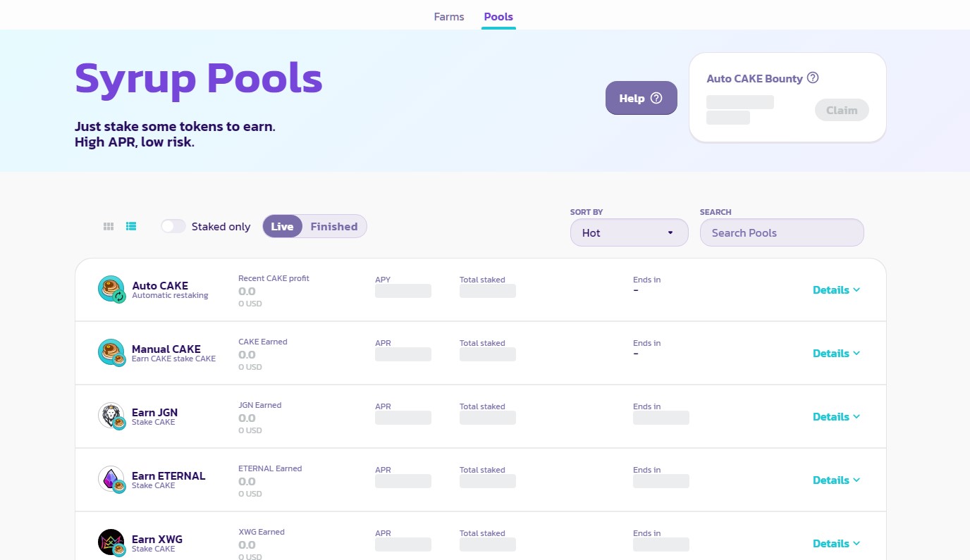Click the Earn ETERNAL crystal token icon
970x560 pixels.
[x=111, y=480]
